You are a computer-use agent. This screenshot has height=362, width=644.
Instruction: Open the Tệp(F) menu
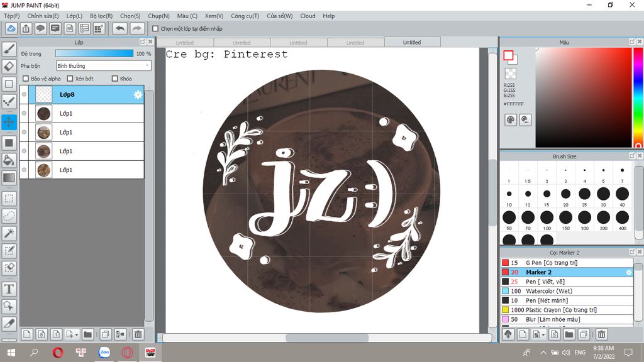[11, 16]
